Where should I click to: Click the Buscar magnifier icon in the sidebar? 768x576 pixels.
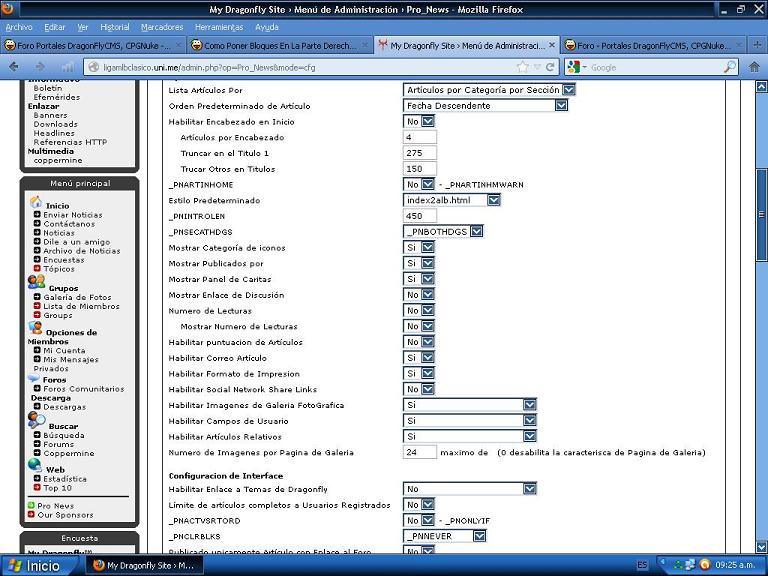36,421
